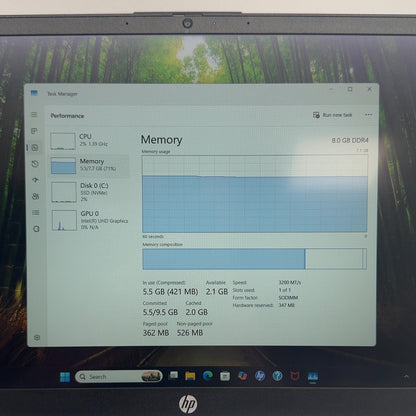Click the Run new task button
This screenshot has width=416, height=416.
(332, 115)
